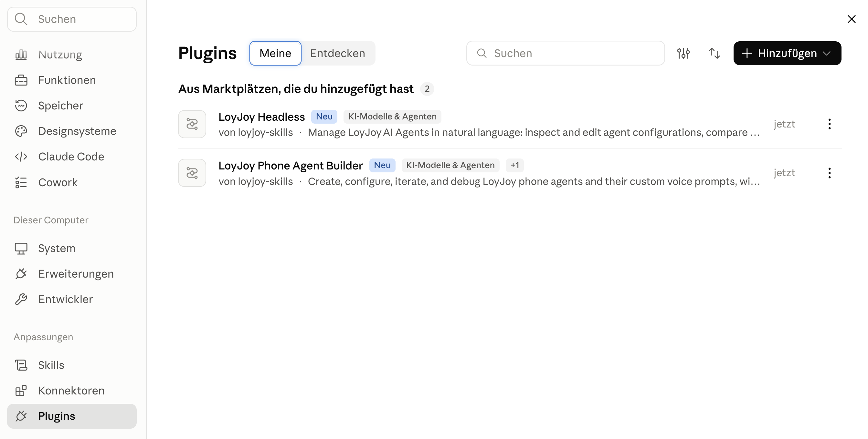This screenshot has width=868, height=439.
Task: Click LoyJoy Phone Agent Builder thumbnail icon
Action: (x=192, y=173)
